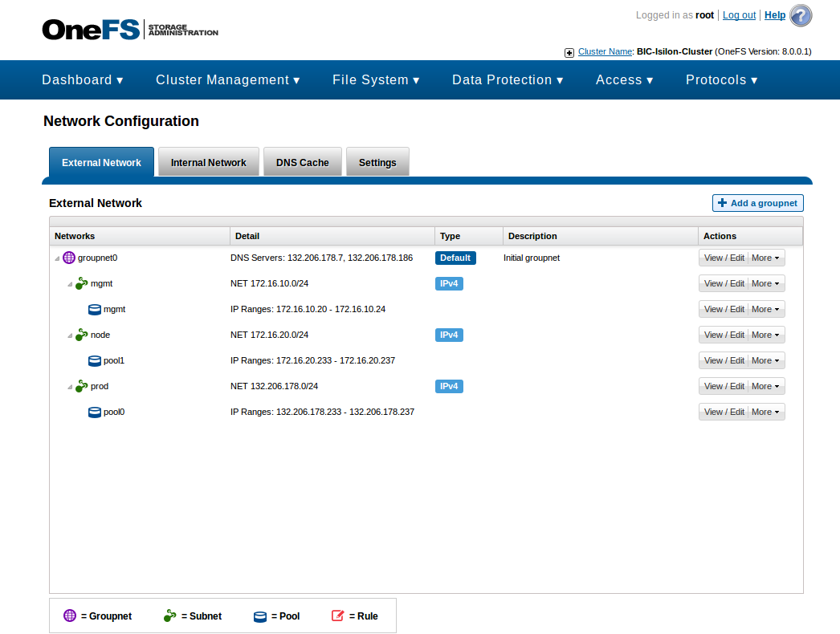
Task: Switch to the Internal Network tab
Action: click(x=208, y=162)
